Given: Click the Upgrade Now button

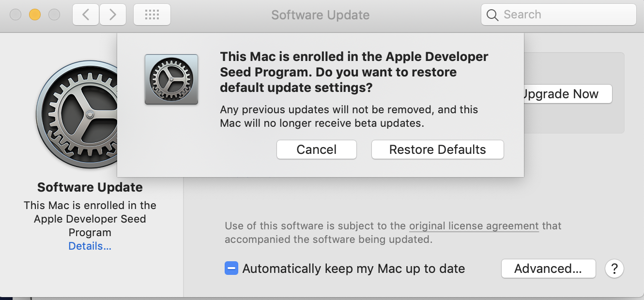Looking at the screenshot, I should tap(567, 94).
